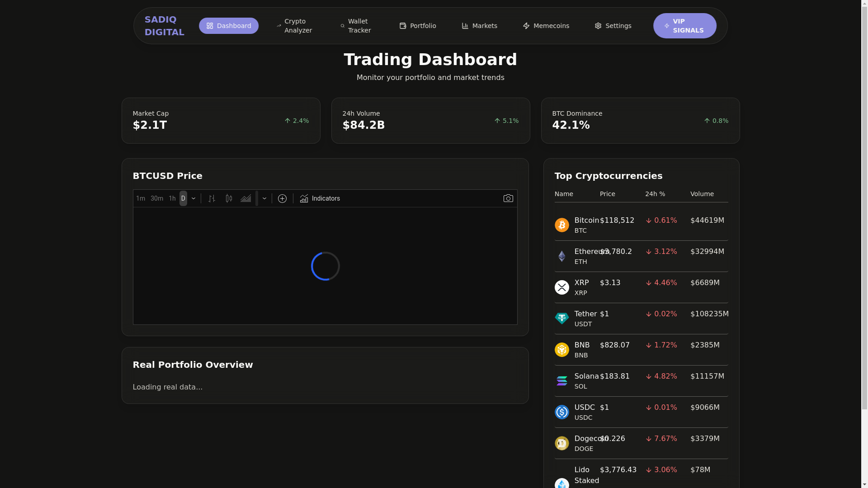Click the BNB coin logo
This screenshot has height=488, width=868.
(x=562, y=350)
